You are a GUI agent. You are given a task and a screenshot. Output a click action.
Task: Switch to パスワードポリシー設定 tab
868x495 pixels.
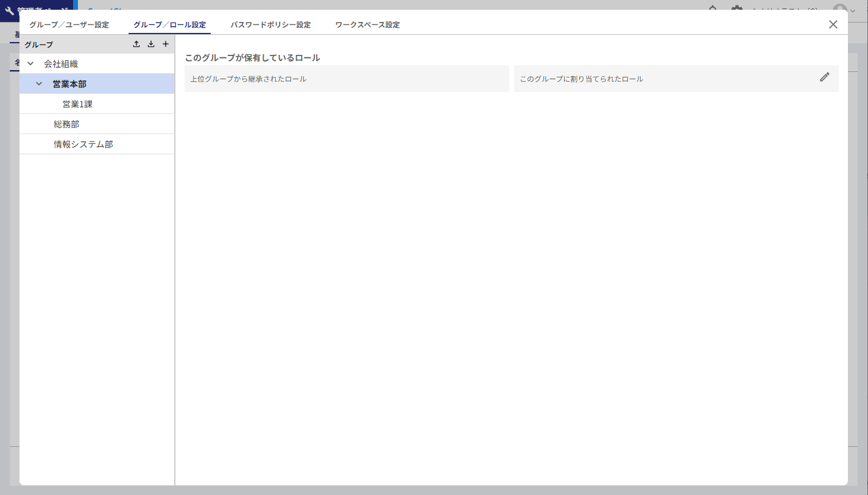pyautogui.click(x=270, y=25)
